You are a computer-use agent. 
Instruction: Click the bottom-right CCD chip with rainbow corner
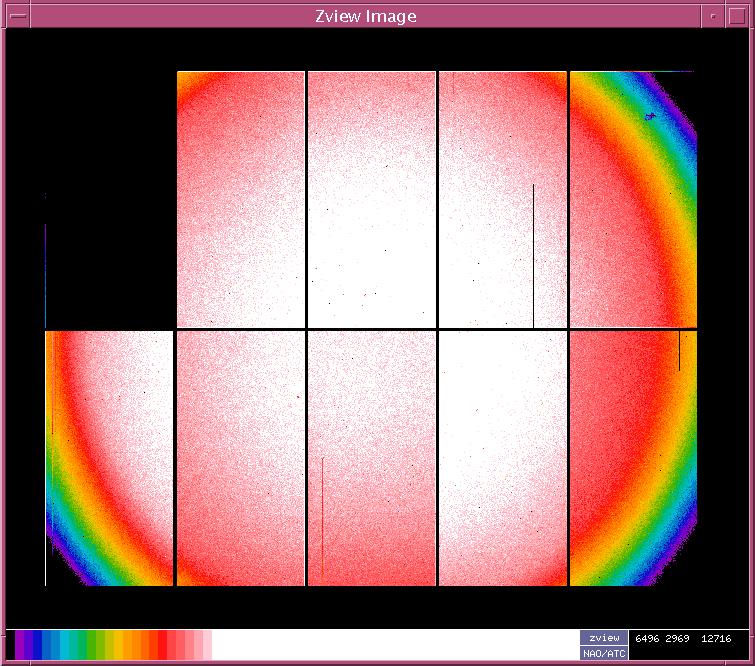(632, 458)
